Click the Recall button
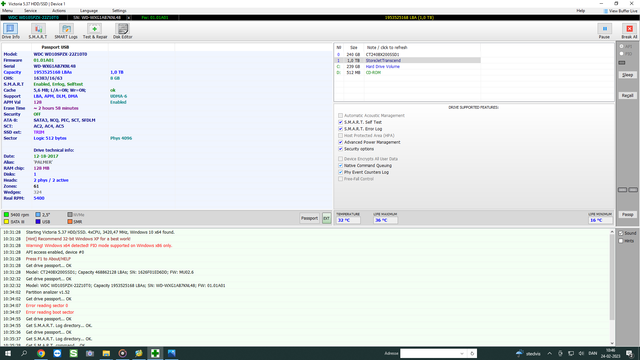640x360 pixels. (627, 95)
